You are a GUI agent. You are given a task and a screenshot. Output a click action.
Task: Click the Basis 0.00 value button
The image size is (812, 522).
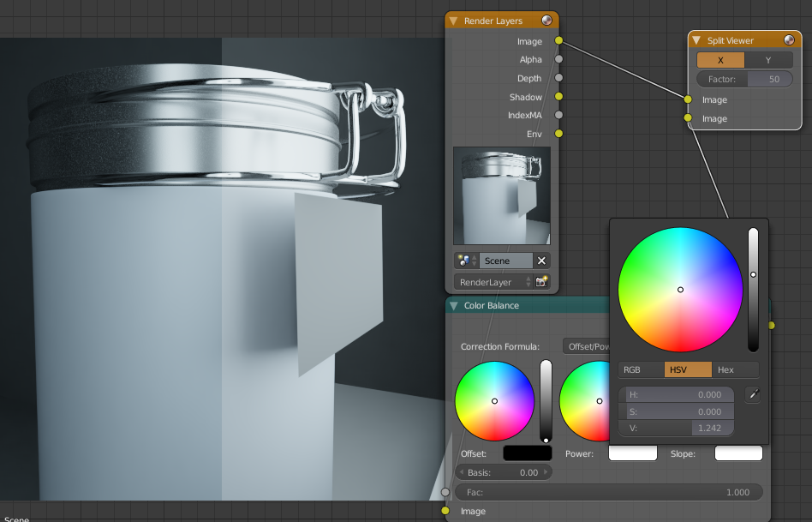(x=504, y=471)
